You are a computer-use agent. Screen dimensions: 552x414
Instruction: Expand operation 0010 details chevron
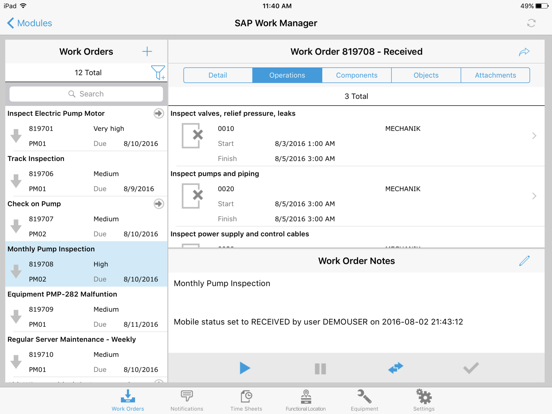pos(534,136)
